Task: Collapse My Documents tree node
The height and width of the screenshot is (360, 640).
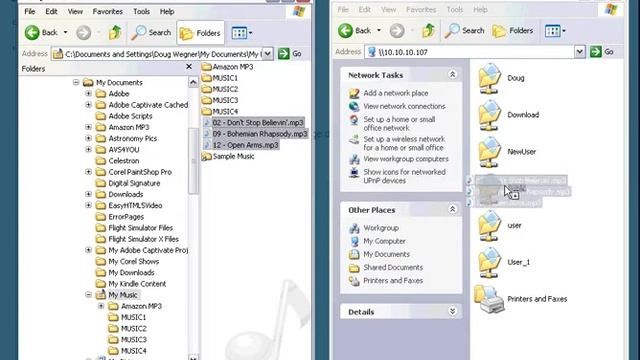Action: [x=76, y=82]
